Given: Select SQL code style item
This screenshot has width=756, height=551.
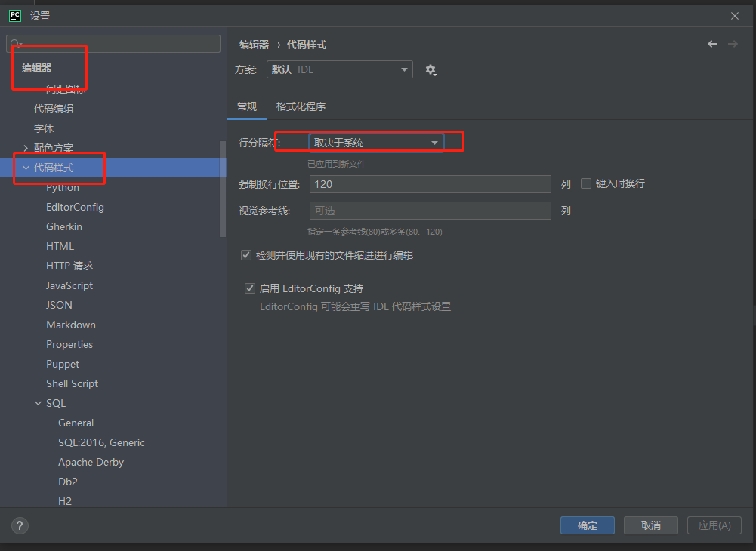Looking at the screenshot, I should [56, 403].
